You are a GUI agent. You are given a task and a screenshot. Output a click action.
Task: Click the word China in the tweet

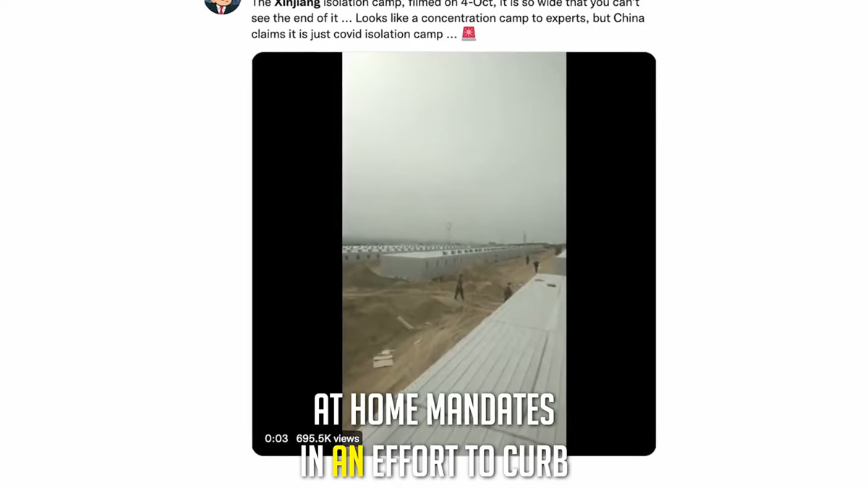pyautogui.click(x=629, y=18)
